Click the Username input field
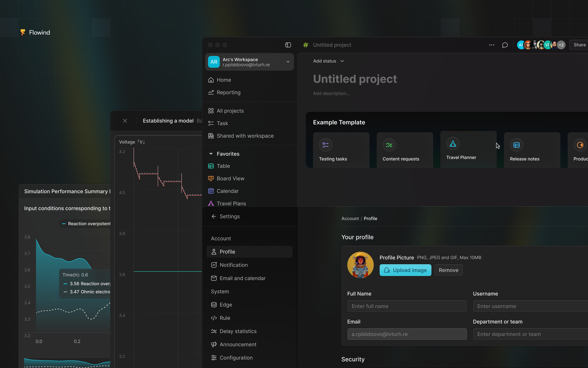The height and width of the screenshot is (368, 588). click(x=530, y=306)
